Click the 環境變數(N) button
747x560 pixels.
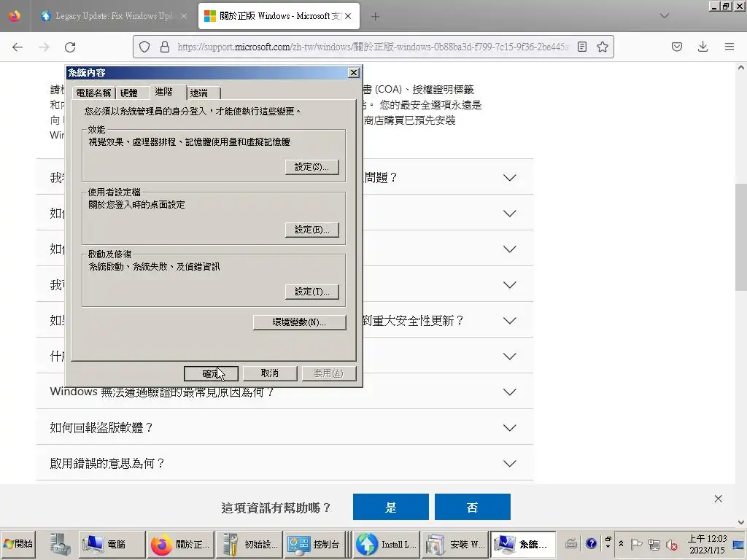[300, 322]
